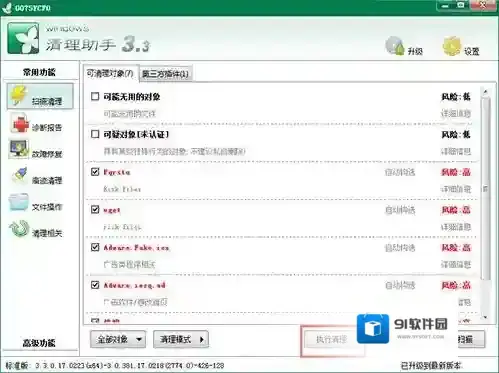Screen dimensions: 499x373
Task: Open the 故障修复 monitor repair icon
Action: 19,149
